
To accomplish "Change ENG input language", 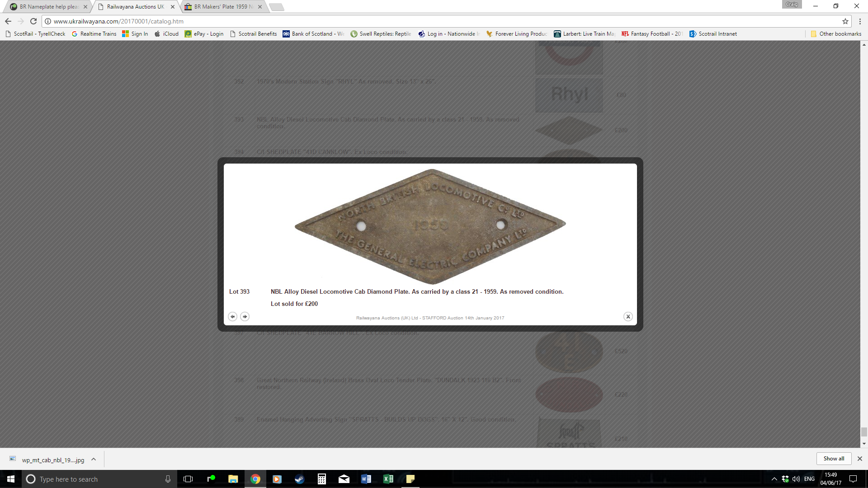I will [x=809, y=479].
